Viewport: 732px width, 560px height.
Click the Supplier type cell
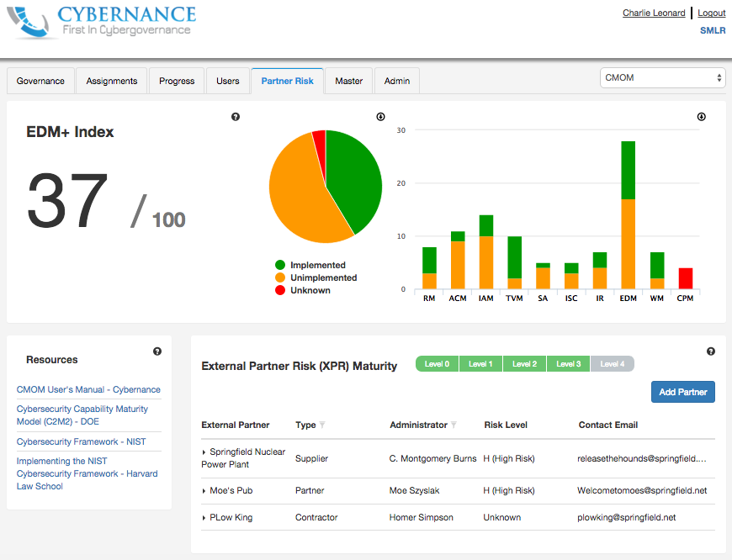[311, 459]
